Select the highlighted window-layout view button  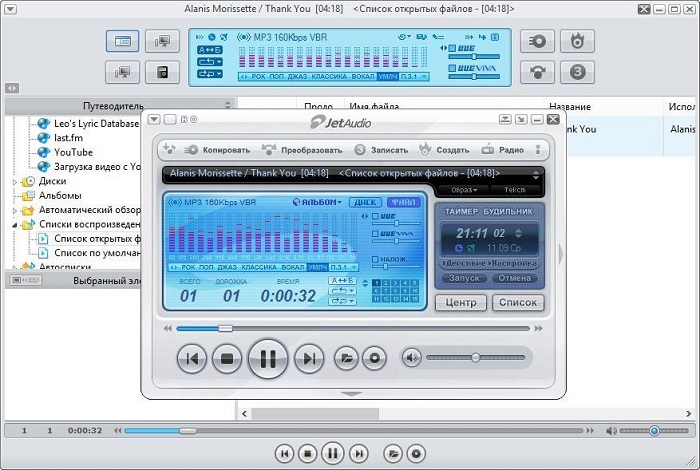(x=122, y=41)
